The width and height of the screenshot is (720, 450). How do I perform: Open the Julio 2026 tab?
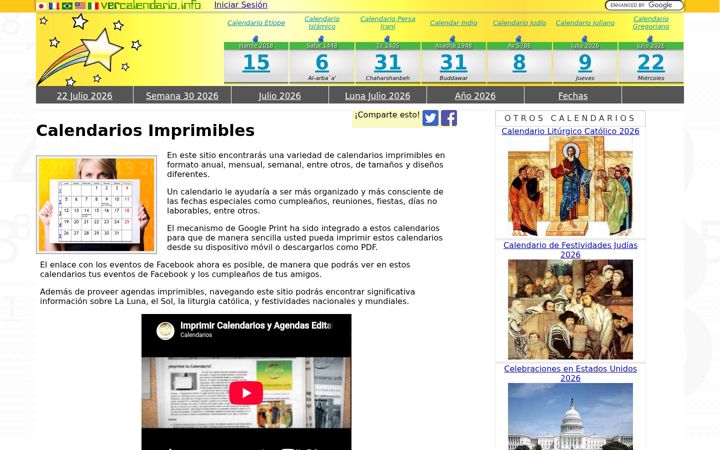pyautogui.click(x=280, y=96)
